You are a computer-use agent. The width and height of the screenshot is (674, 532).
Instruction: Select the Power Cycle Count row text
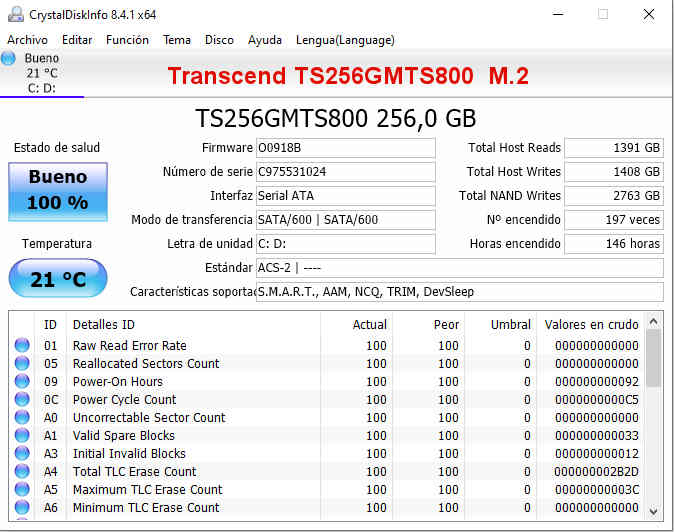[125, 400]
